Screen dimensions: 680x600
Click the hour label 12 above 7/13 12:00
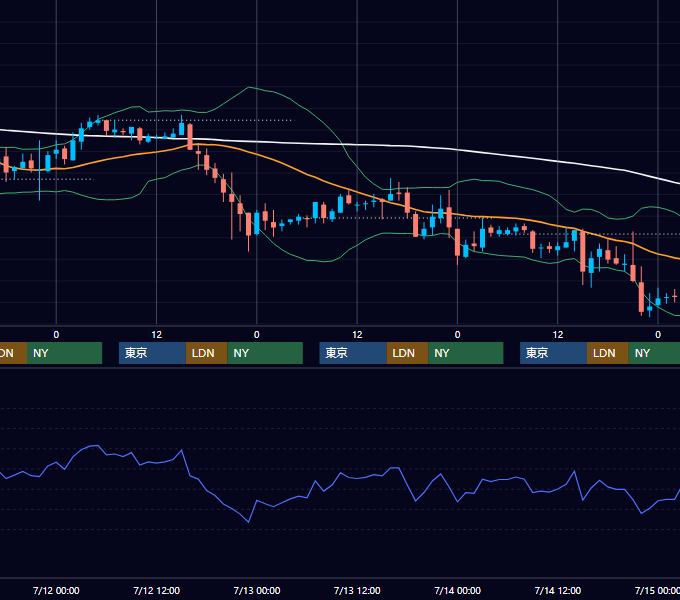click(x=357, y=335)
